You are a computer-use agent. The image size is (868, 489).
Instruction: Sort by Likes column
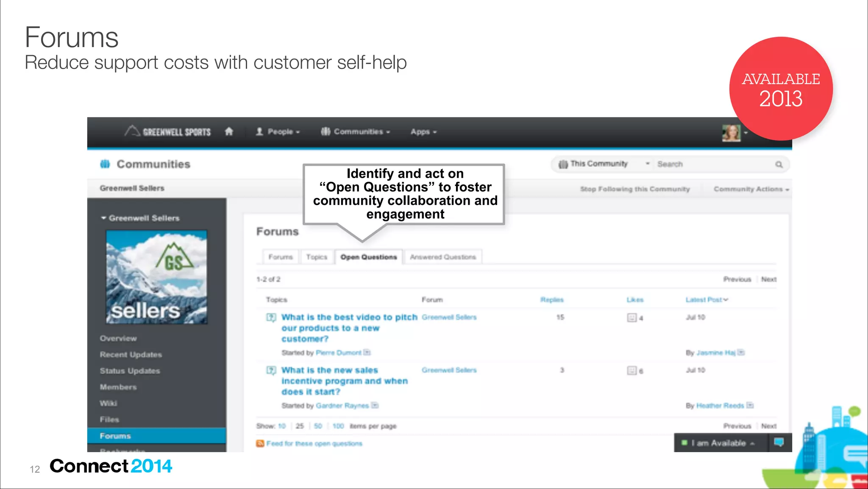(635, 300)
